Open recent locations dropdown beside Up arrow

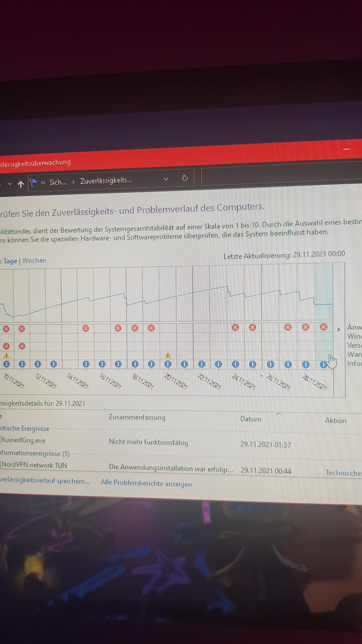click(10, 184)
